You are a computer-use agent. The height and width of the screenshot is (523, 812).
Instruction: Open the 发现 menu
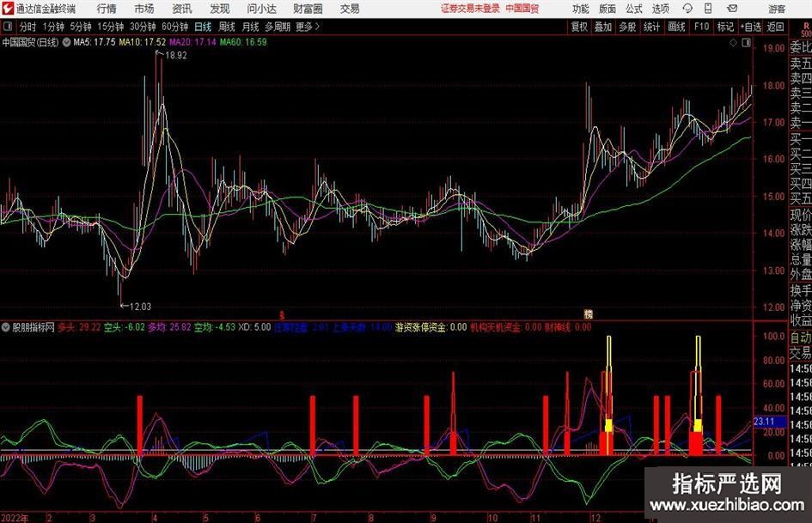coord(220,9)
